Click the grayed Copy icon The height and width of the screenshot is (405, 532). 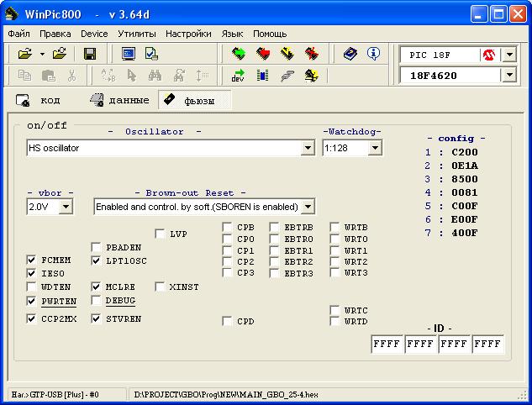point(24,76)
